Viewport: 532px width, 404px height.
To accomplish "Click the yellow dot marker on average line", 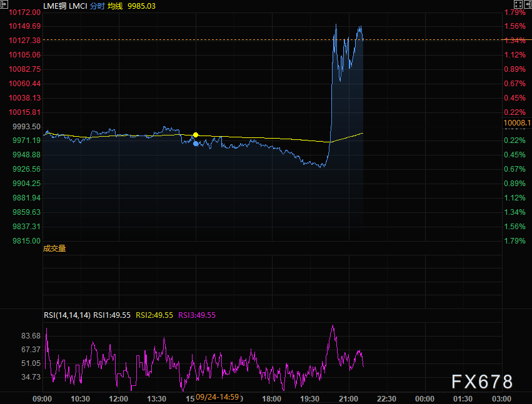I will [x=196, y=135].
